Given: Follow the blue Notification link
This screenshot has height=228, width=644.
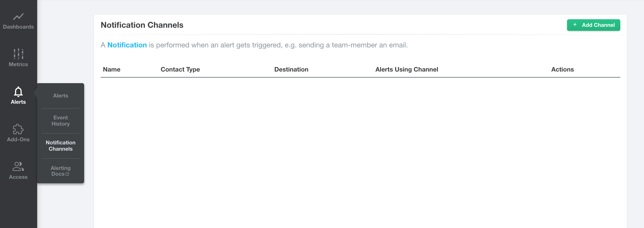Looking at the screenshot, I should tap(127, 45).
